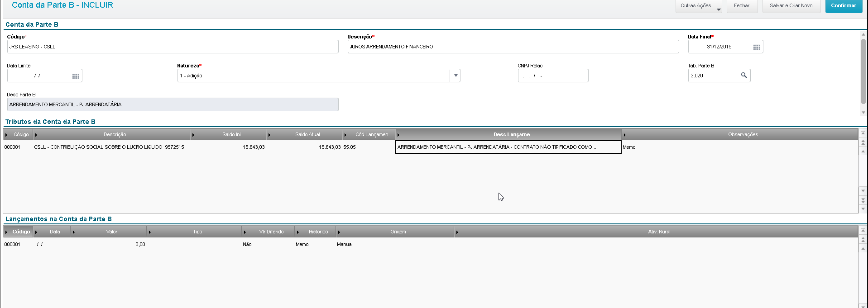Click the 55.05 Cód Lançamen cell
The image size is (868, 308).
coord(369,147)
